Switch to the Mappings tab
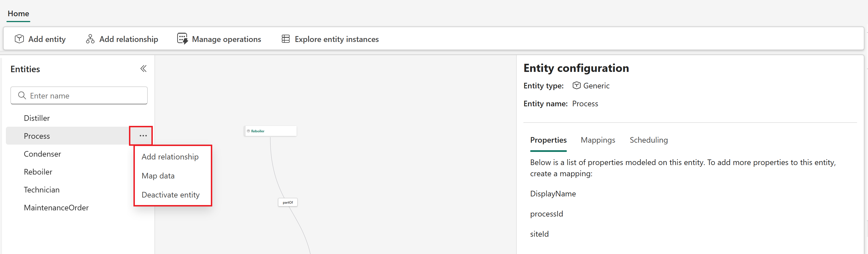 click(598, 140)
